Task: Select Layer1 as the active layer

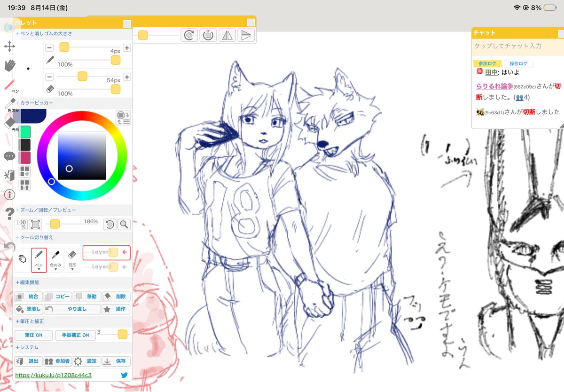Action: [x=107, y=252]
